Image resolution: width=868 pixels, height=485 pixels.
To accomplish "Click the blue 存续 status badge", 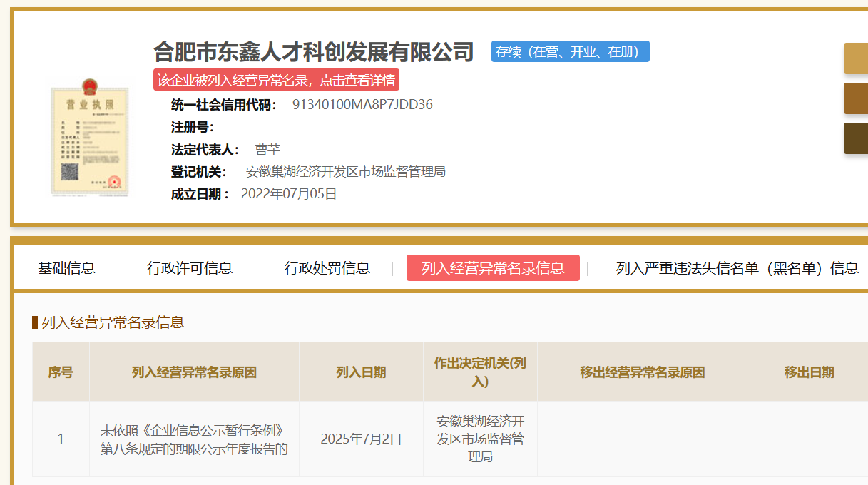I will coord(570,51).
